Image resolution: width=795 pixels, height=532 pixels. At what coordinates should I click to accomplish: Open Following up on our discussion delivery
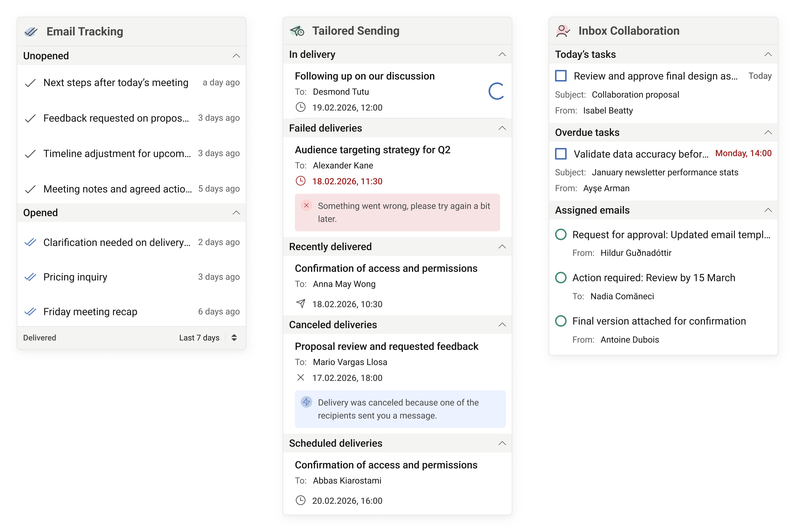pos(397,91)
